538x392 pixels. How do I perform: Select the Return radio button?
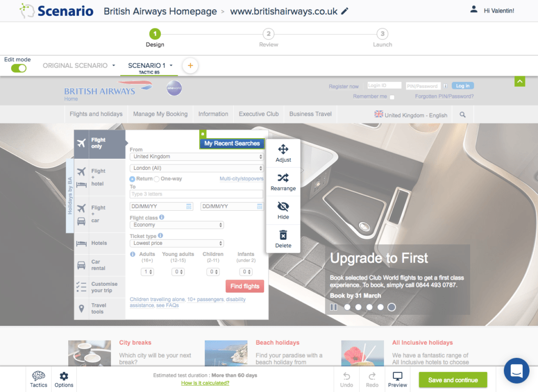132,179
